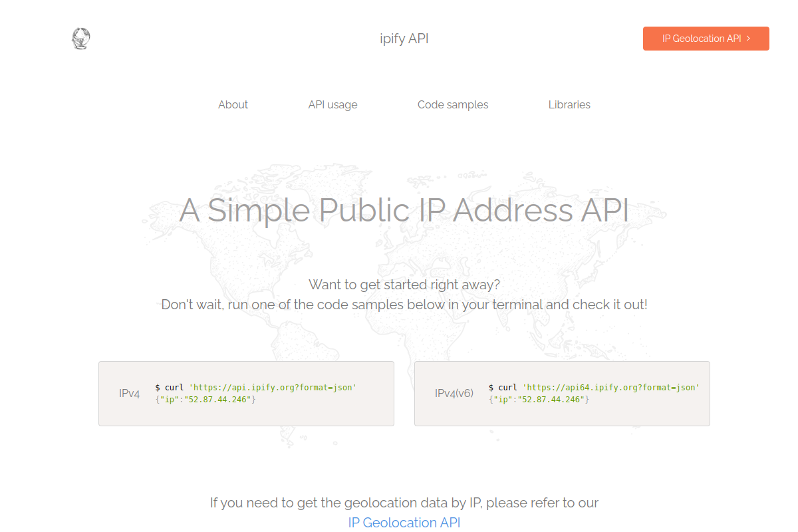Go to the About section
Screen dimensions: 798x532
coord(233,104)
